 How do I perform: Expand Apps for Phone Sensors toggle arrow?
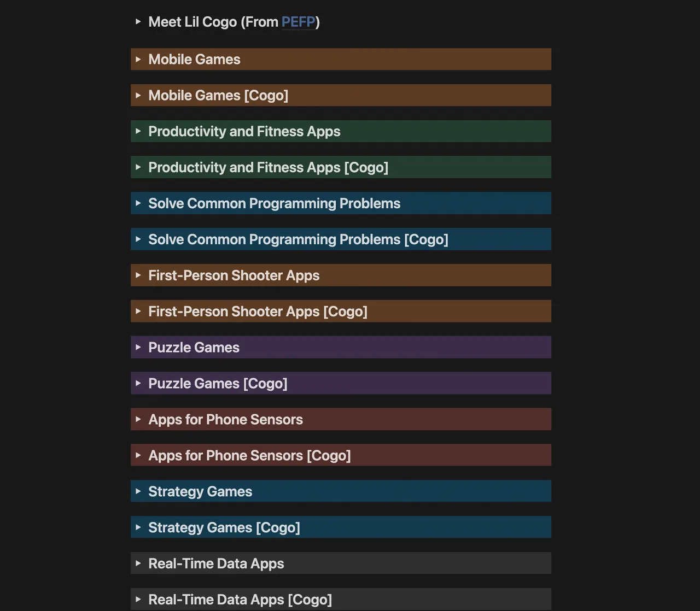(x=138, y=420)
